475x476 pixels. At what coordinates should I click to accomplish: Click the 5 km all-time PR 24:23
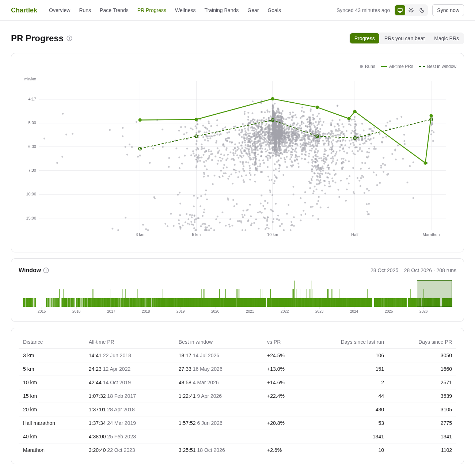pyautogui.click(x=95, y=369)
